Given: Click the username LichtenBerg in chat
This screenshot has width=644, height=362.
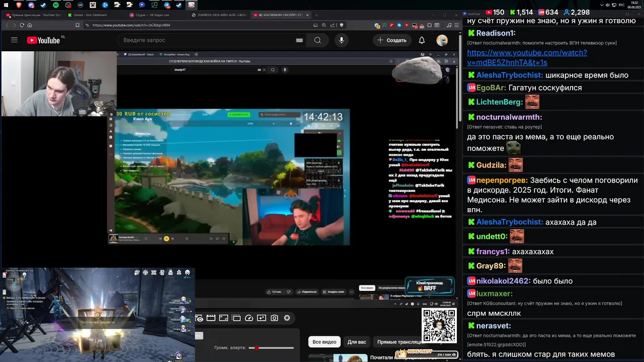Looking at the screenshot, I should coord(499,102).
